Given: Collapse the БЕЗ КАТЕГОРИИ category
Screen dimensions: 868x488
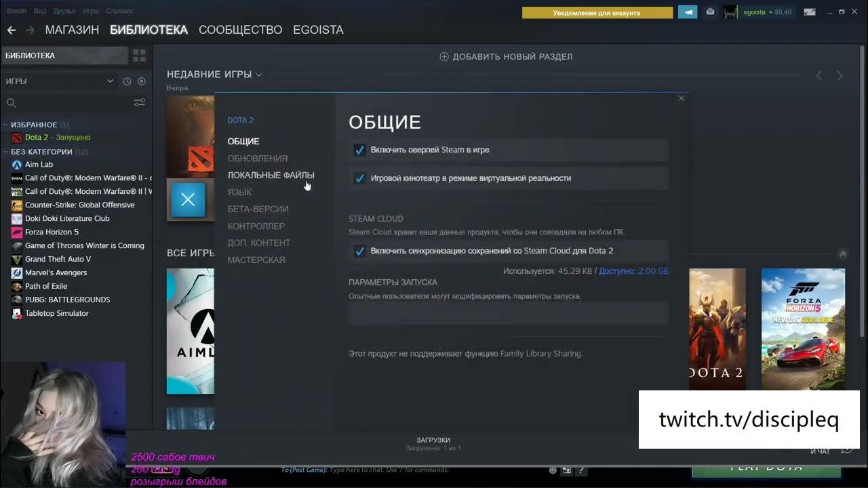Looking at the screenshot, I should 5,152.
